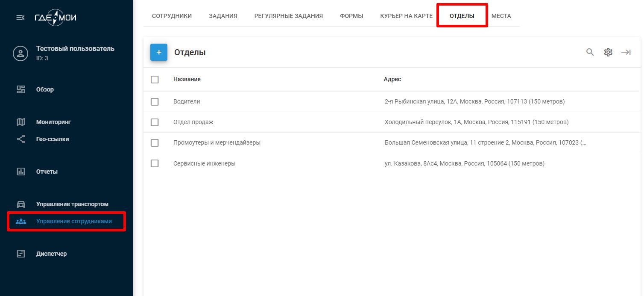Open Мониторинг map section
Image resolution: width=644 pixels, height=296 pixels.
[53, 122]
